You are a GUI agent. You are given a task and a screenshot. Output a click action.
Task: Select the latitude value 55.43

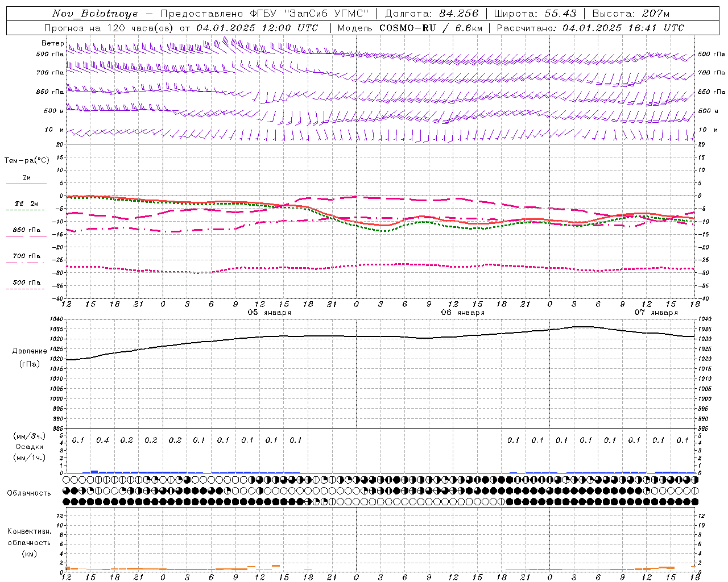coord(560,14)
